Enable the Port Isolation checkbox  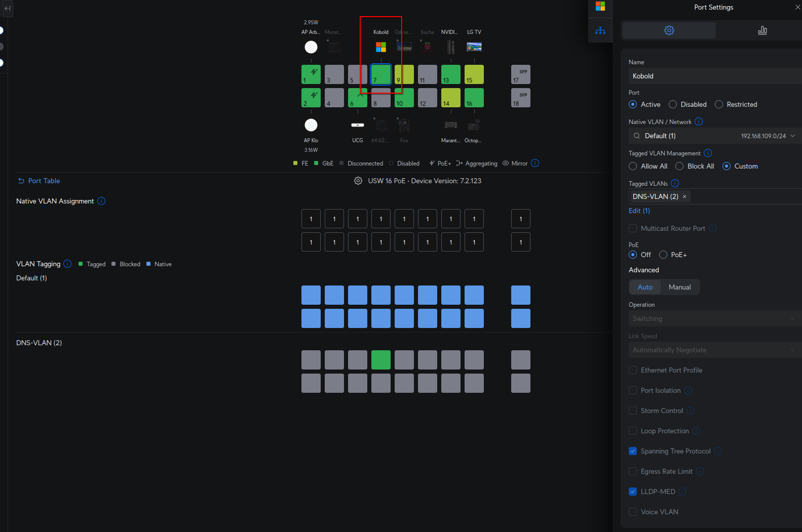tap(633, 390)
